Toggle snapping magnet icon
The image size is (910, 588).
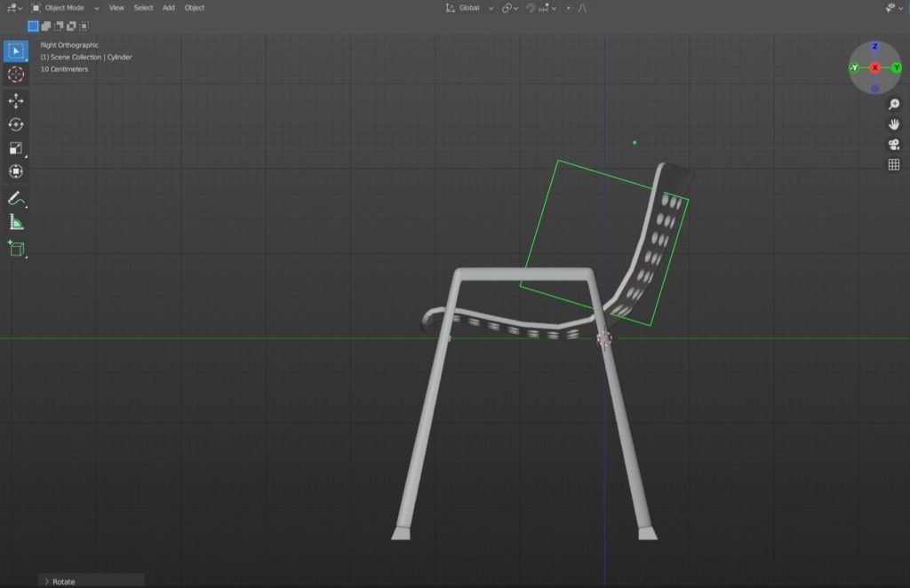coord(531,8)
